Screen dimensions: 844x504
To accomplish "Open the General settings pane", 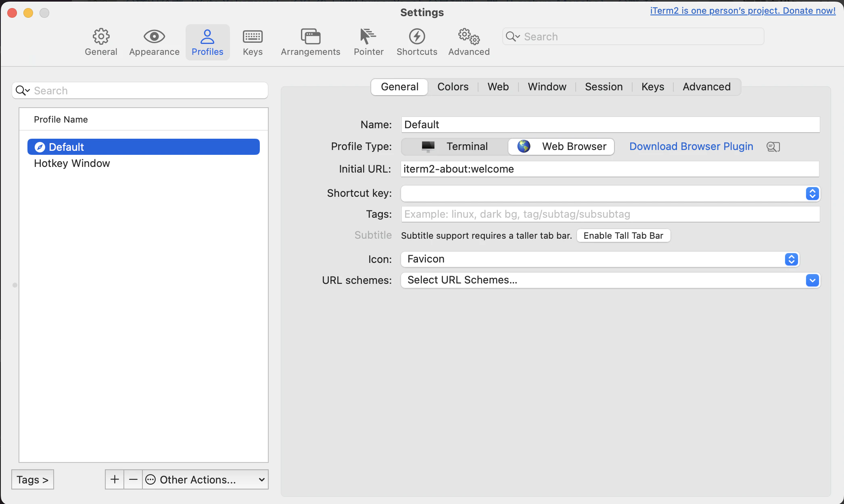I will point(101,42).
